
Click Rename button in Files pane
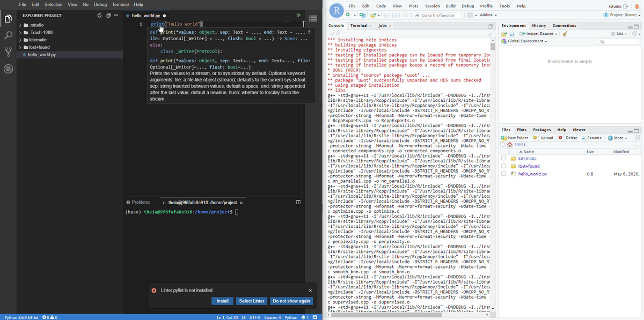tap(591, 138)
